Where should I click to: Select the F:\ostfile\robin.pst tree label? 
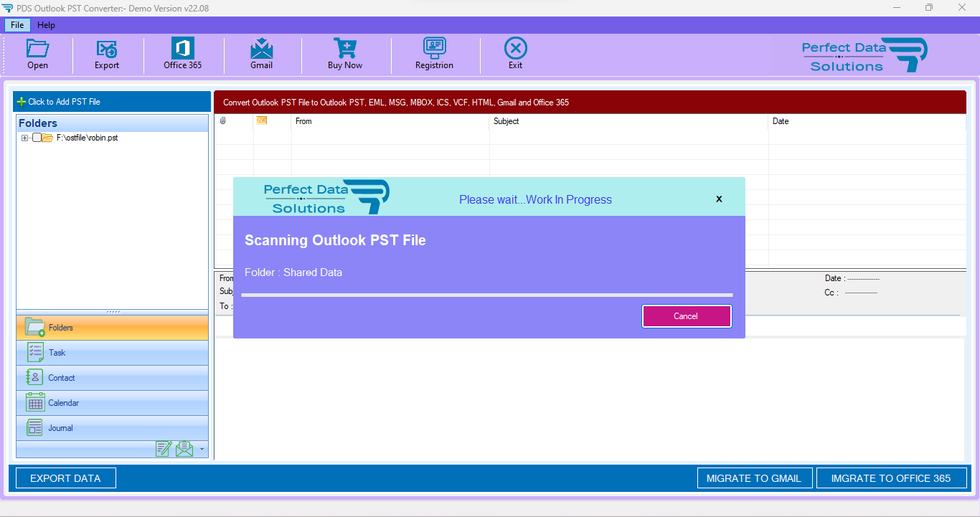(87, 138)
